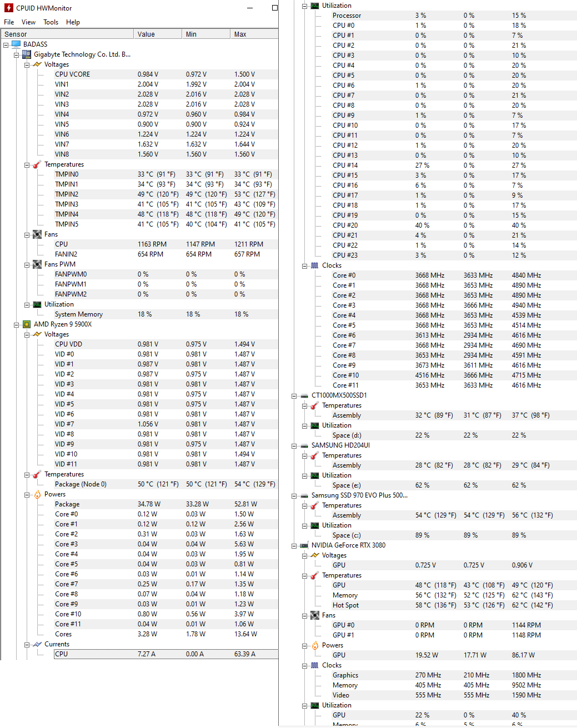Click the Fans icon above GPU #0

tap(315, 615)
